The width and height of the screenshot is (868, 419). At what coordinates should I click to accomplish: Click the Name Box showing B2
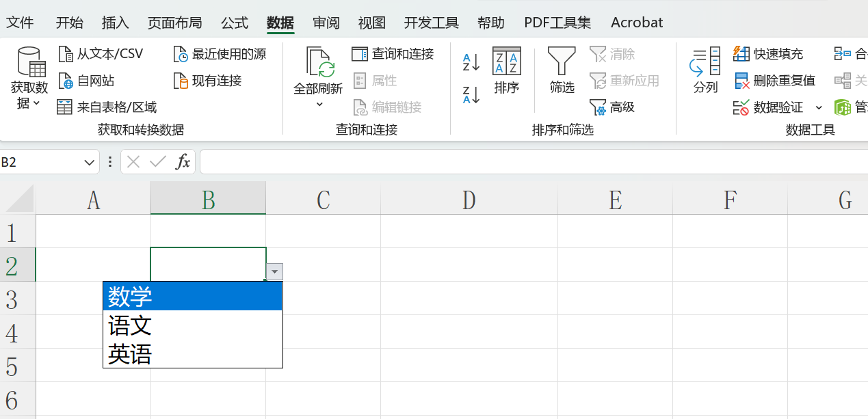tap(41, 162)
